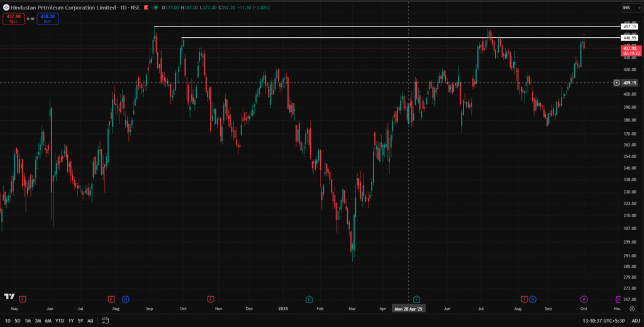
Task: Toggle ADJ adjusted data setting
Action: (636, 321)
